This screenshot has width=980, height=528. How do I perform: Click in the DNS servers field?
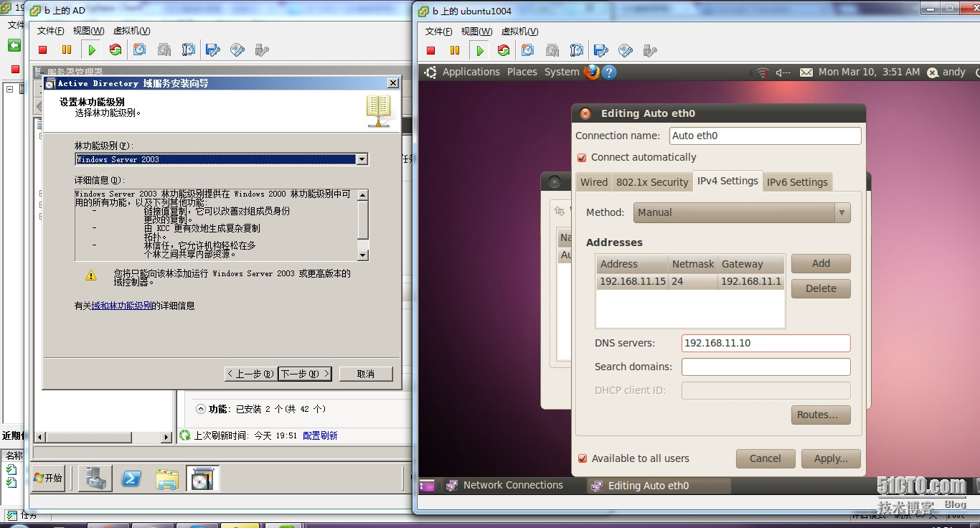click(765, 343)
